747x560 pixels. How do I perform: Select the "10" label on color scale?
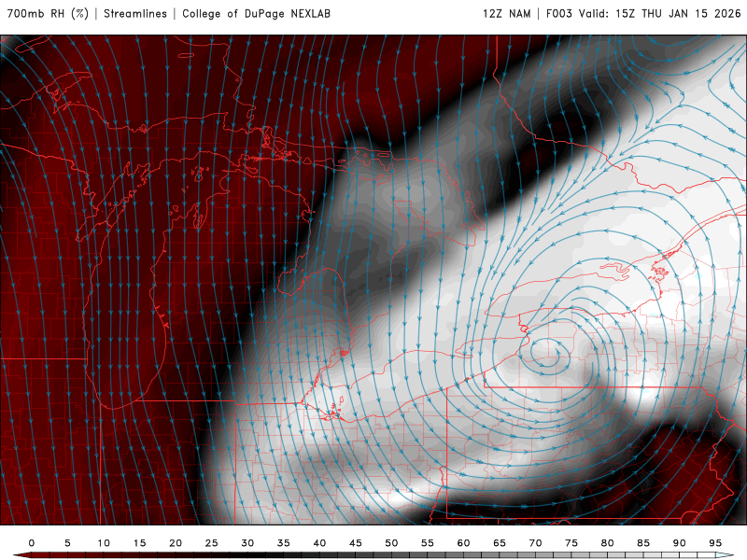tap(104, 543)
